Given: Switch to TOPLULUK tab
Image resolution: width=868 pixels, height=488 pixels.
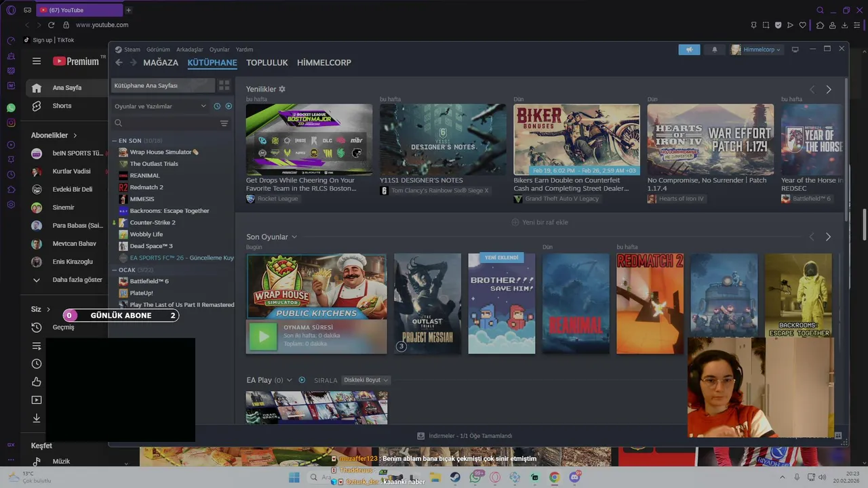Looking at the screenshot, I should coord(267,62).
